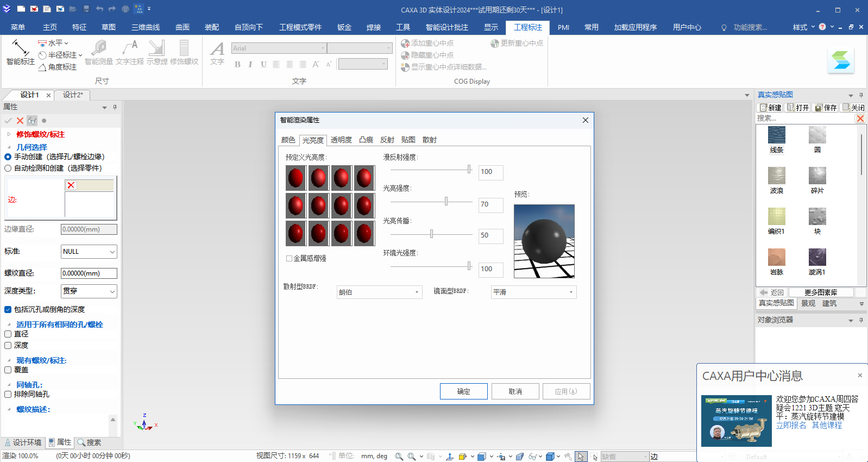The width and height of the screenshot is (868, 462).
Task: Switch to the 透明度 tab in dialog
Action: (341, 140)
